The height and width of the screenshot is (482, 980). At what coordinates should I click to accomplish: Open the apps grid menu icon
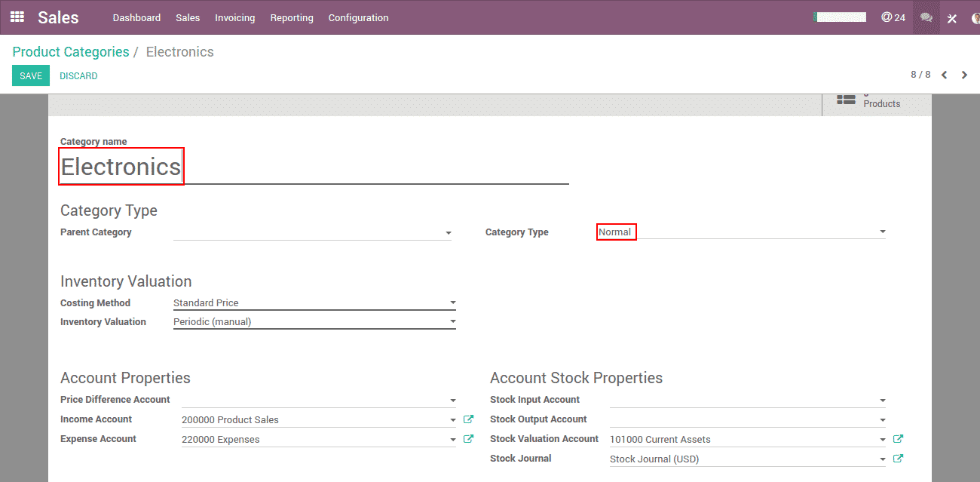point(17,17)
